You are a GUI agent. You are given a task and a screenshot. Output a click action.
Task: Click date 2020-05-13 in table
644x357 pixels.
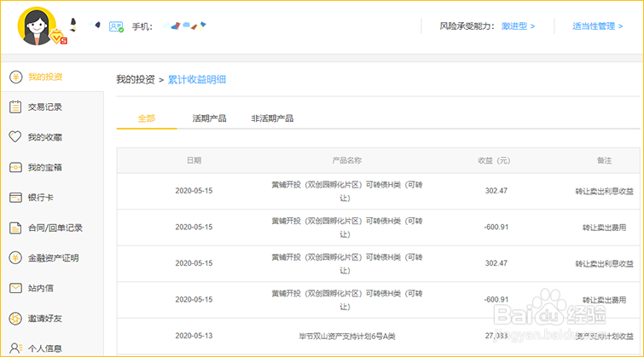(x=194, y=336)
